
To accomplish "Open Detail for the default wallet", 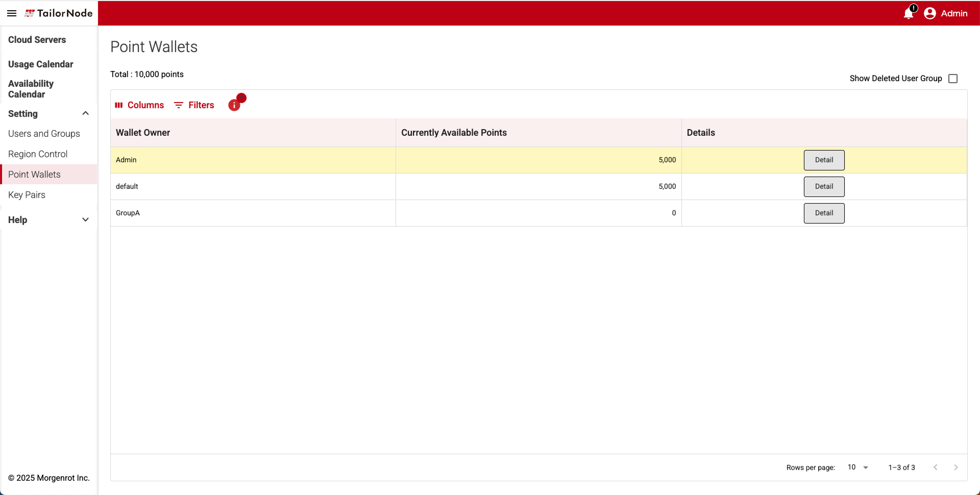I will [824, 187].
